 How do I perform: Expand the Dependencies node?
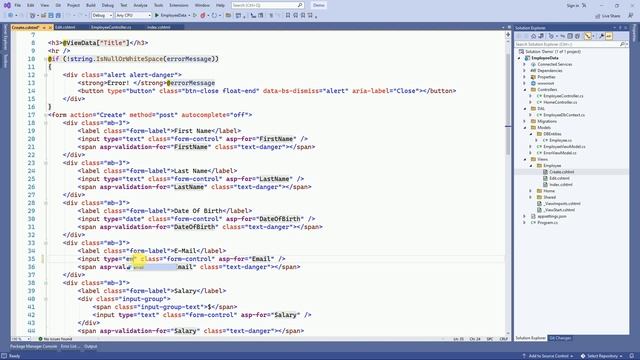click(x=524, y=71)
